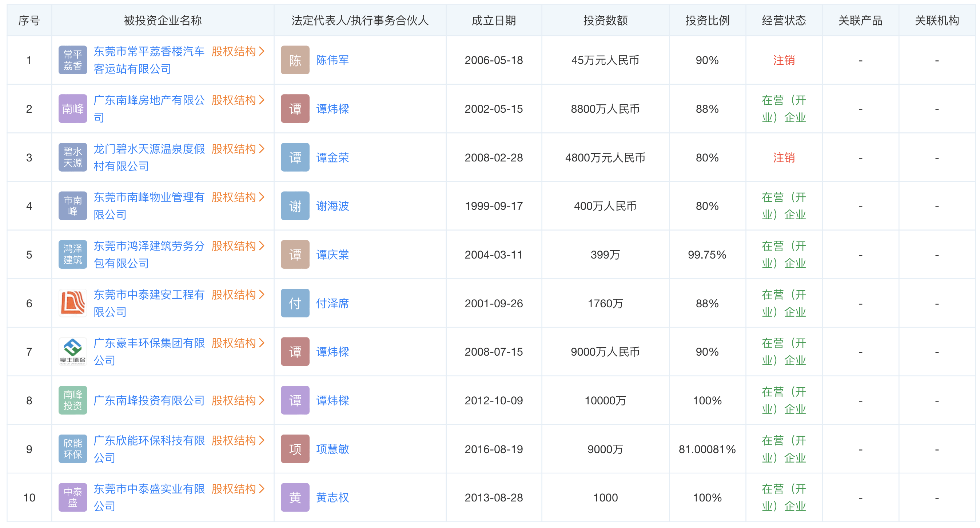Open 谭炜樑 profile in row 8
Viewport: 980px width, 528px height.
(332, 401)
